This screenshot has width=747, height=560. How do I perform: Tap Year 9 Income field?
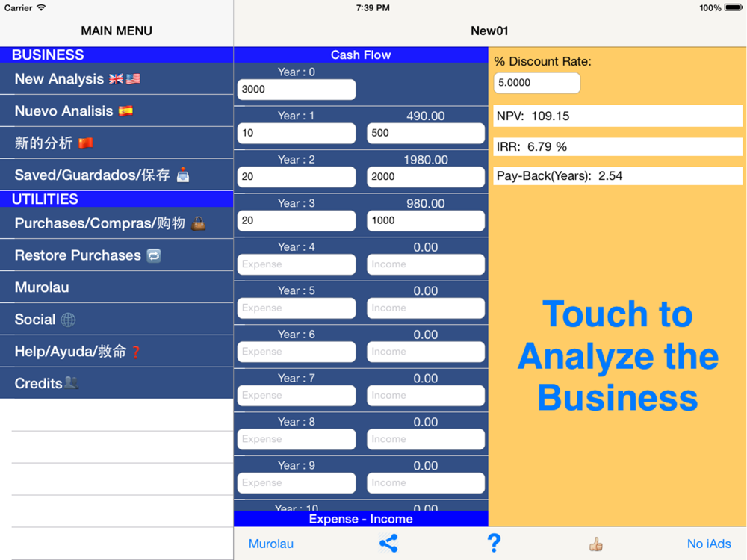426,483
